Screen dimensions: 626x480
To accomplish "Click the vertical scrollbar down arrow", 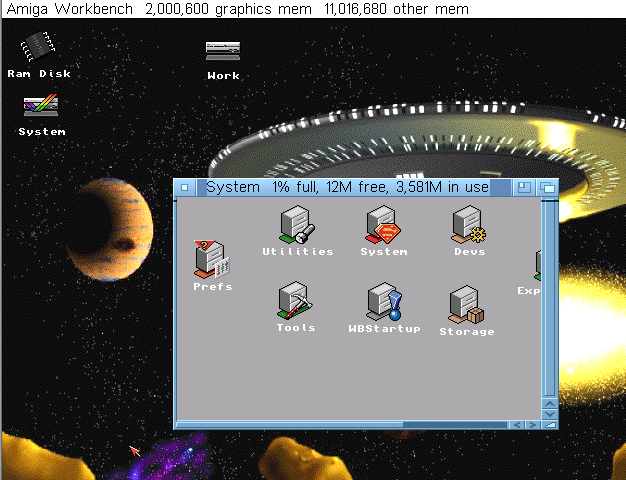I will [550, 414].
